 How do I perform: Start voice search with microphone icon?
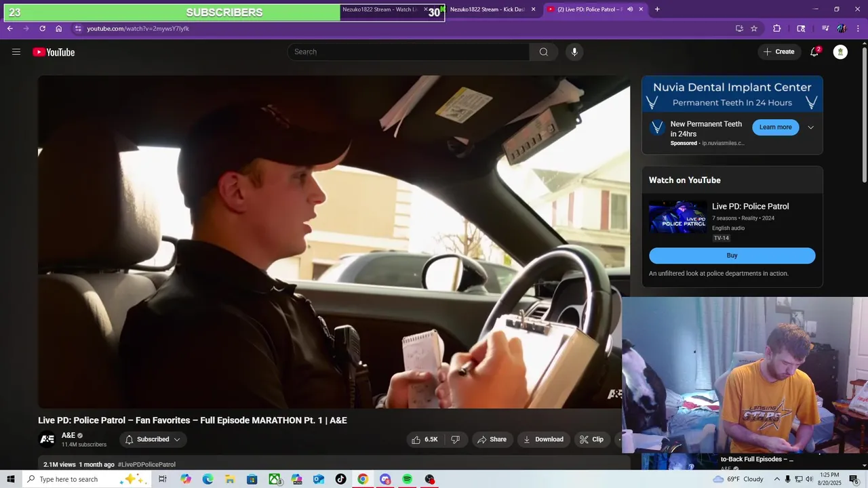pos(574,52)
